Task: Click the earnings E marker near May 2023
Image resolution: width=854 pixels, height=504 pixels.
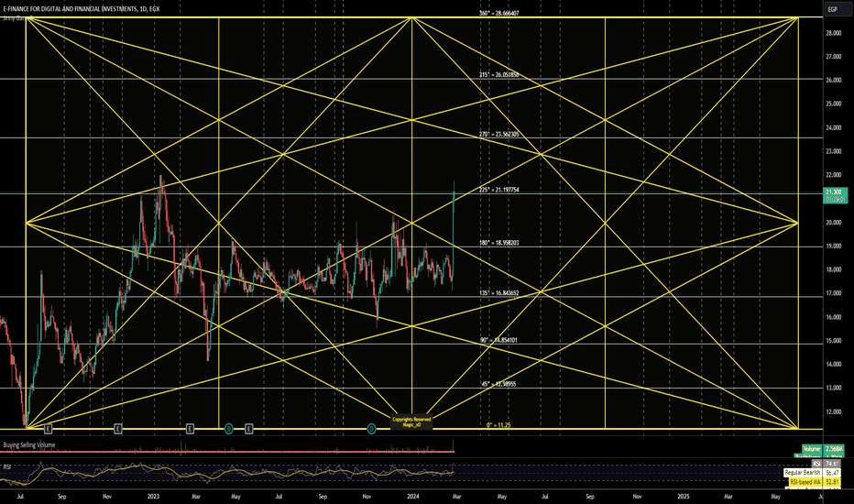Action: pos(248,430)
